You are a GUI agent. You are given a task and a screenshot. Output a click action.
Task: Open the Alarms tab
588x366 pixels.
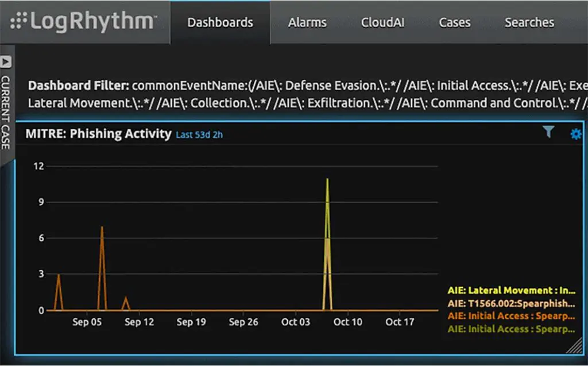pyautogui.click(x=307, y=22)
